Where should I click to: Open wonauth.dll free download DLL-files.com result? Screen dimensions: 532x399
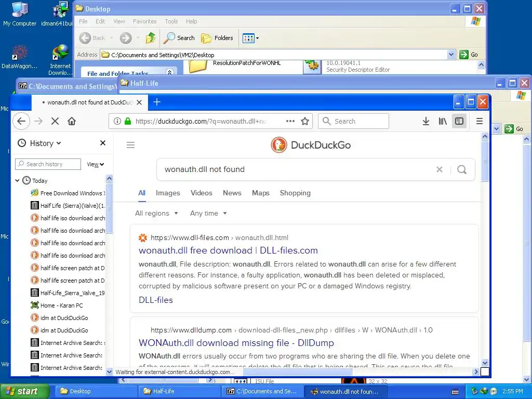(x=229, y=250)
